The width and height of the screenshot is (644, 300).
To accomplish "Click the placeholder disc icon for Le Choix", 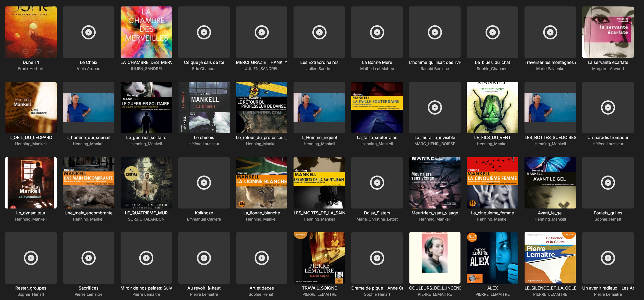I will pyautogui.click(x=88, y=32).
